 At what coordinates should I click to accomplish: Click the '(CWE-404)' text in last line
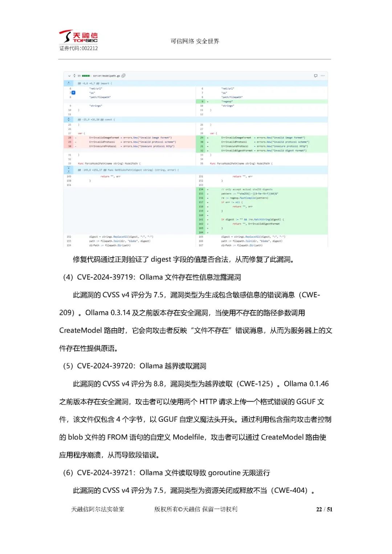291,490
